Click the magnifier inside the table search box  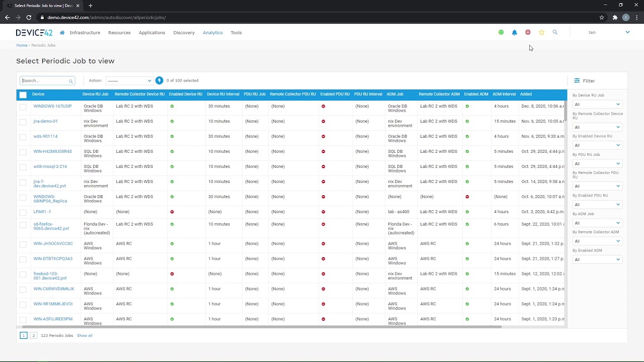pyautogui.click(x=71, y=81)
